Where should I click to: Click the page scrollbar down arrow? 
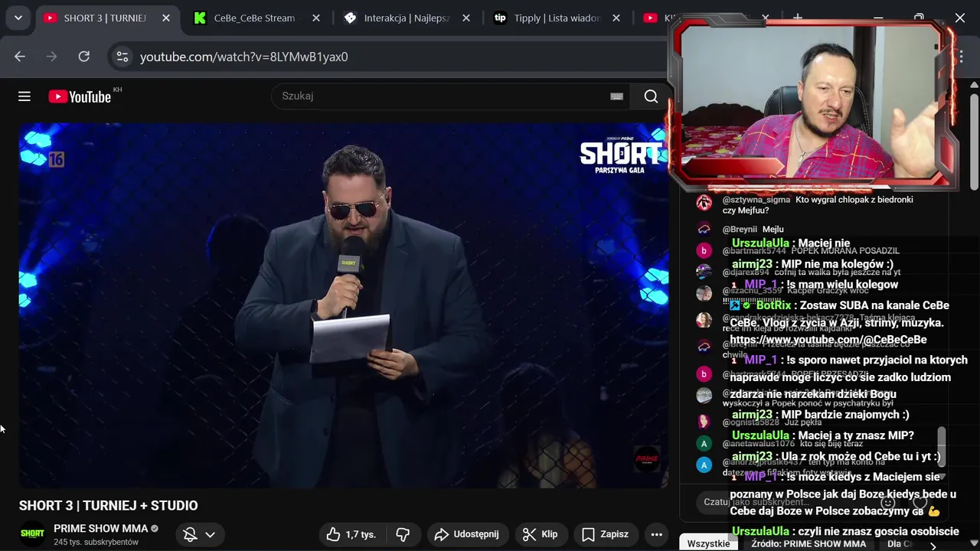974,543
